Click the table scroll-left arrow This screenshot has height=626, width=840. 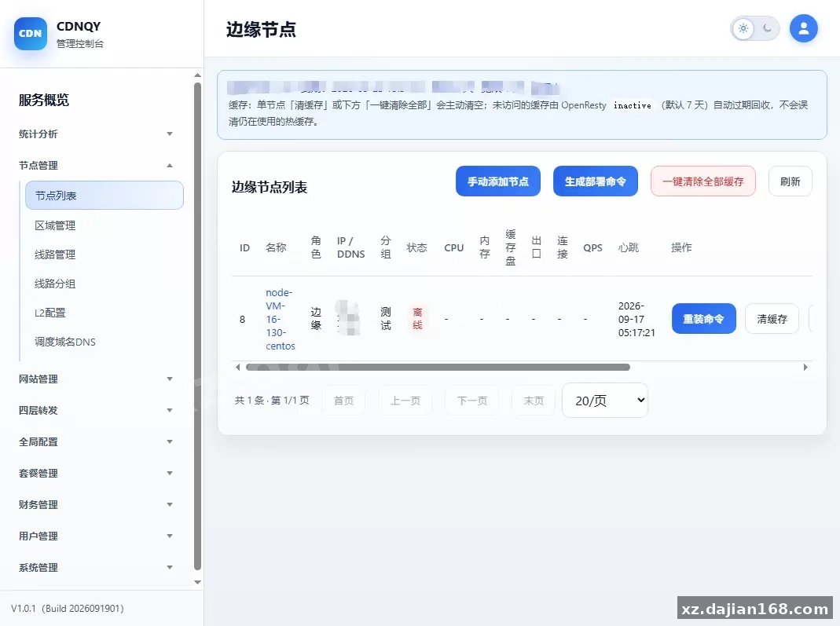point(237,368)
